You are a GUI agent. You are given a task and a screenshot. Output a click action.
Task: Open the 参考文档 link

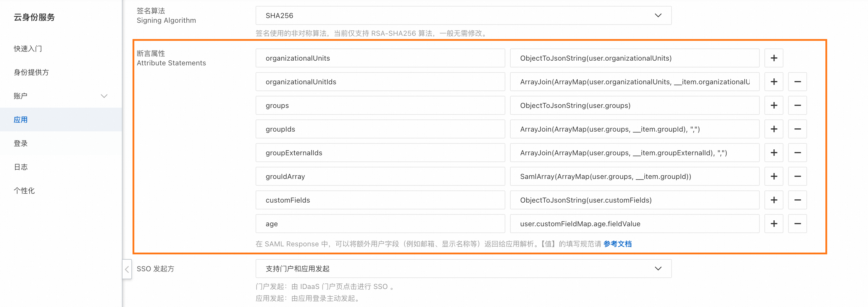(x=617, y=244)
